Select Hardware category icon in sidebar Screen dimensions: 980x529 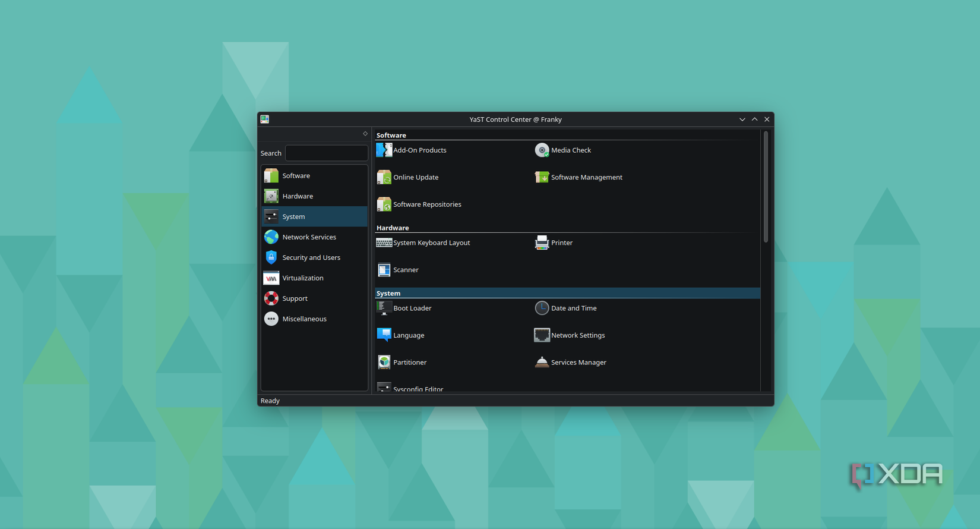271,196
